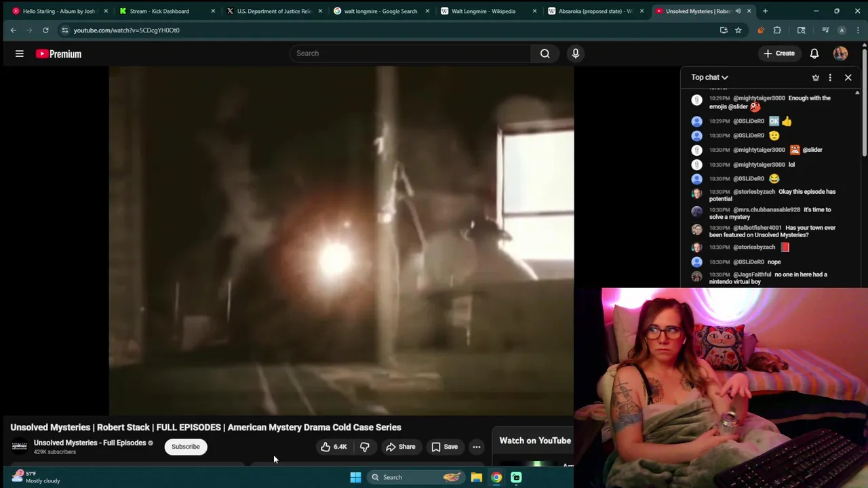Close the Walt Longmire Wikipedia tab

point(534,11)
